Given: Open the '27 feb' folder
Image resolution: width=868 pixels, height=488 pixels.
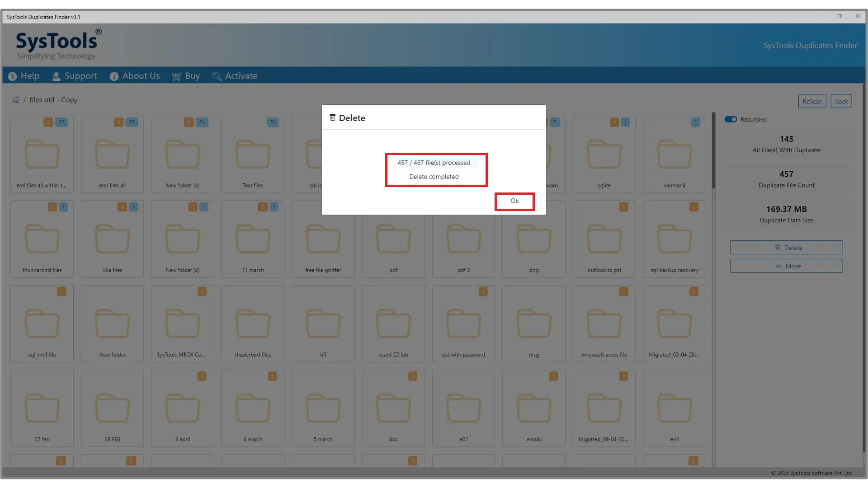Looking at the screenshot, I should click(x=42, y=408).
